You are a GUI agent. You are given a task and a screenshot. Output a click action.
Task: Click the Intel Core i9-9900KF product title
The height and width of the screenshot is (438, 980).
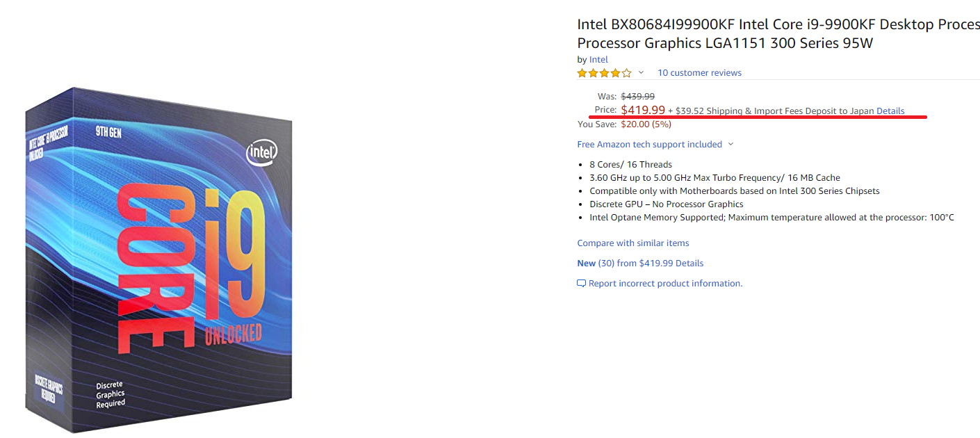pos(778,33)
